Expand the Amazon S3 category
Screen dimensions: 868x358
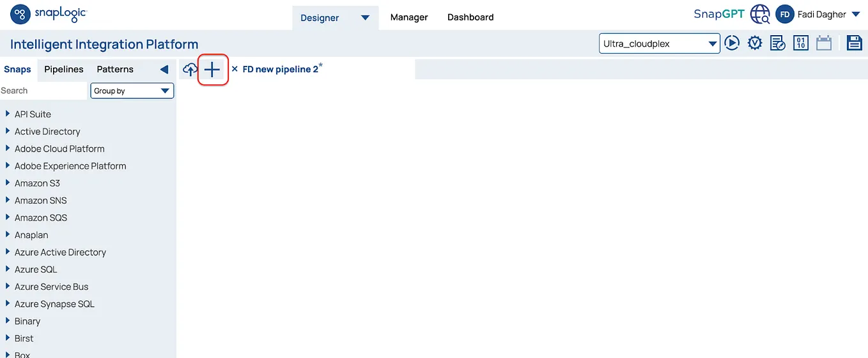[8, 183]
